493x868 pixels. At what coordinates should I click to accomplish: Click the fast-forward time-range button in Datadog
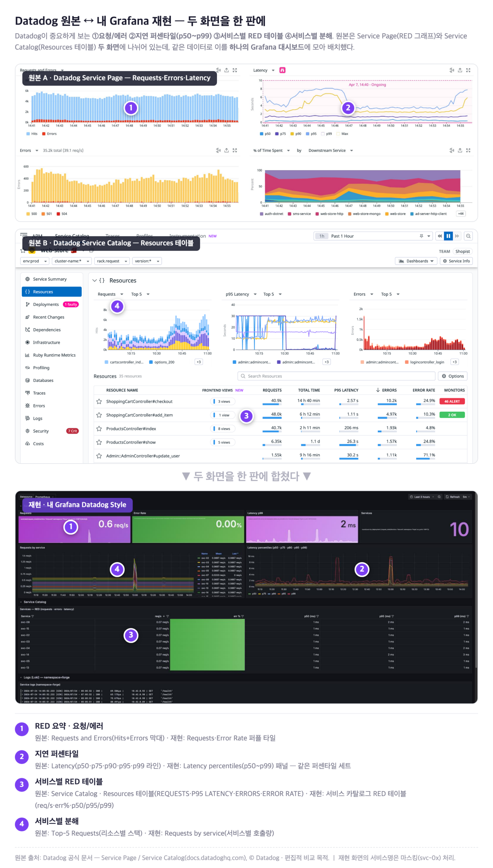click(457, 236)
